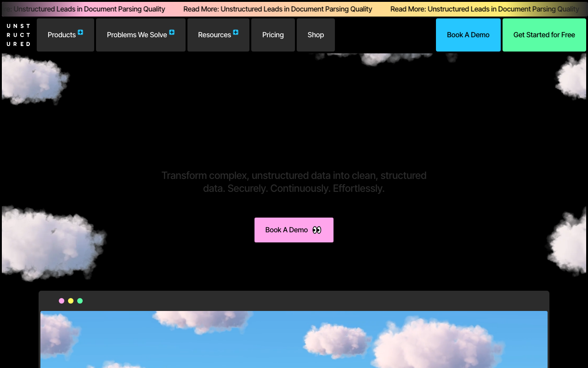Click the Unstructured logo in the header
The width and height of the screenshot is (588, 368).
[x=18, y=35]
